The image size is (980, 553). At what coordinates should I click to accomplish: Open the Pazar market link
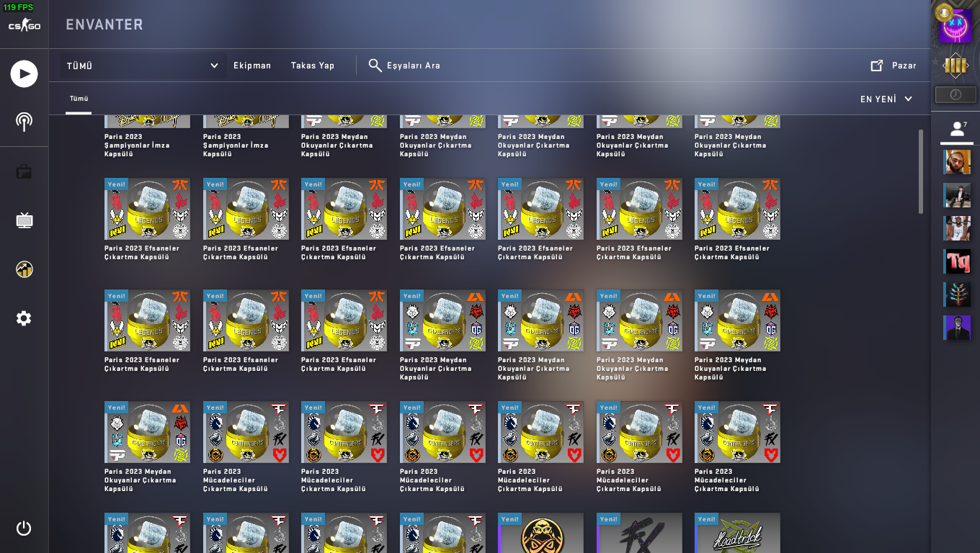894,66
